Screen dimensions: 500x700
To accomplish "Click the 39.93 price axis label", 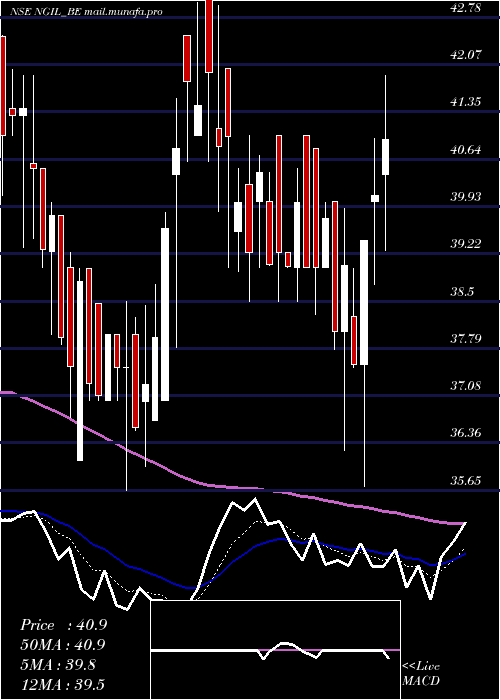I will tap(466, 197).
